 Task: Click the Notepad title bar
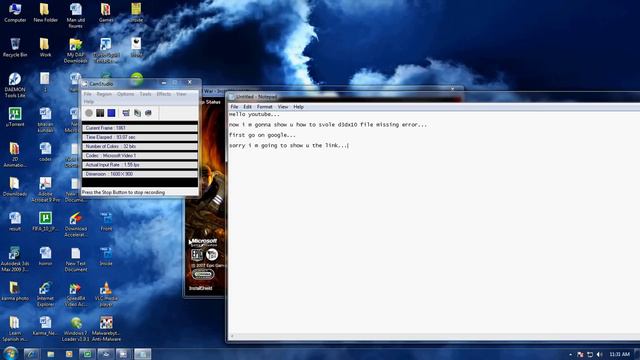(x=433, y=97)
